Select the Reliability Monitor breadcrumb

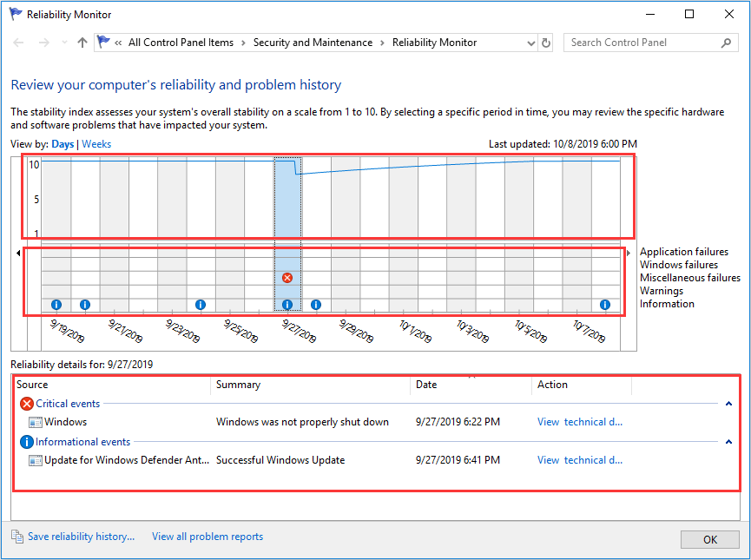click(x=434, y=43)
